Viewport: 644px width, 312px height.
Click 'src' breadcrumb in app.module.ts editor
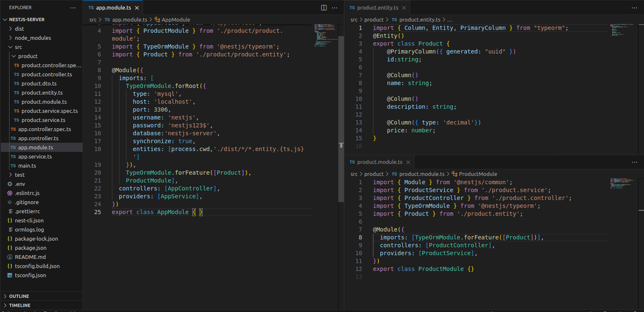tap(93, 19)
